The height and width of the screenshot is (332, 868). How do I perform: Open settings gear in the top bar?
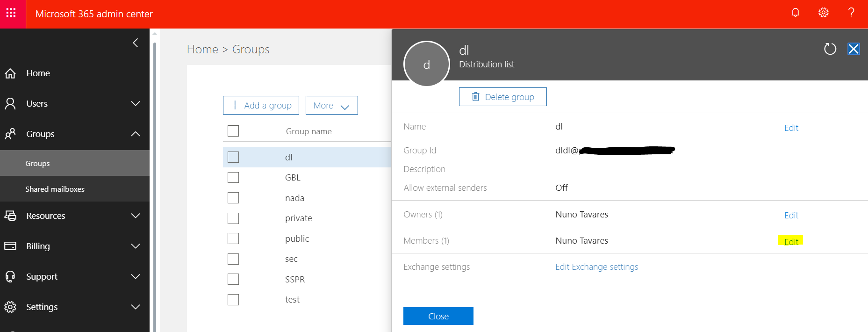click(x=824, y=13)
